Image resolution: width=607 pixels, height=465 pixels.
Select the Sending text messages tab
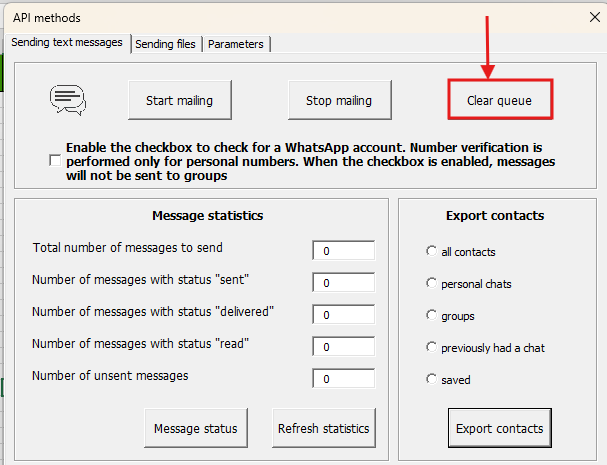click(x=67, y=42)
